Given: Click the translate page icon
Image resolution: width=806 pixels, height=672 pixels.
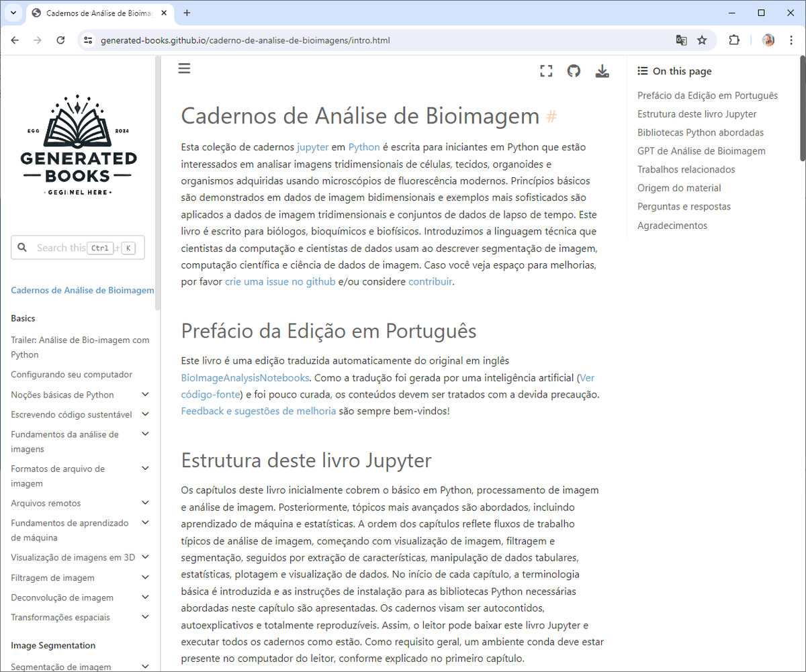Looking at the screenshot, I should point(681,40).
